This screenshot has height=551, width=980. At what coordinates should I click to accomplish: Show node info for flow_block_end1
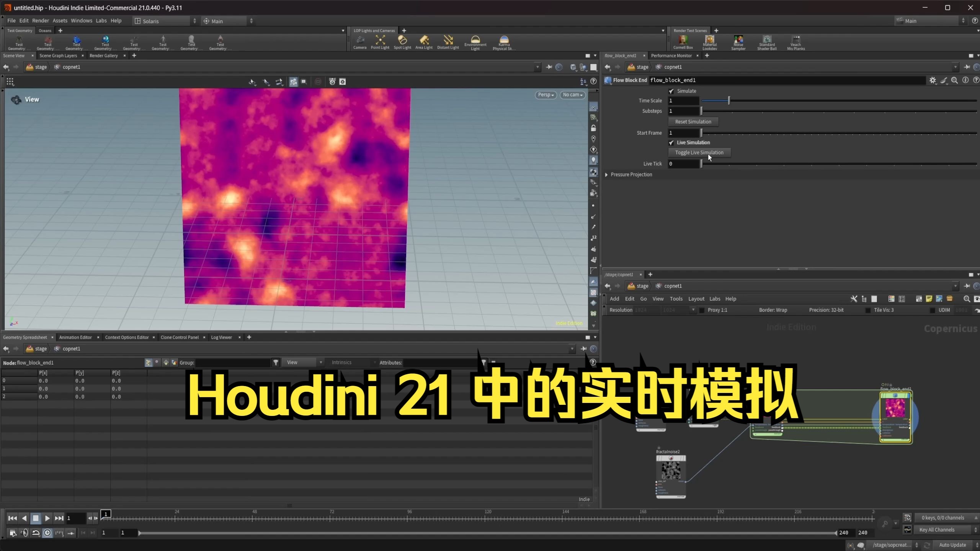[965, 80]
